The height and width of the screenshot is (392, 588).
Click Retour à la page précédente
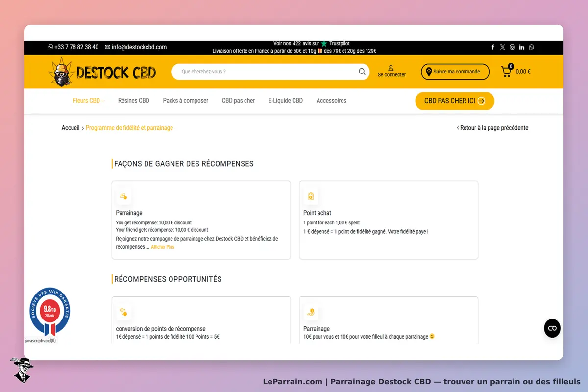tap(492, 128)
